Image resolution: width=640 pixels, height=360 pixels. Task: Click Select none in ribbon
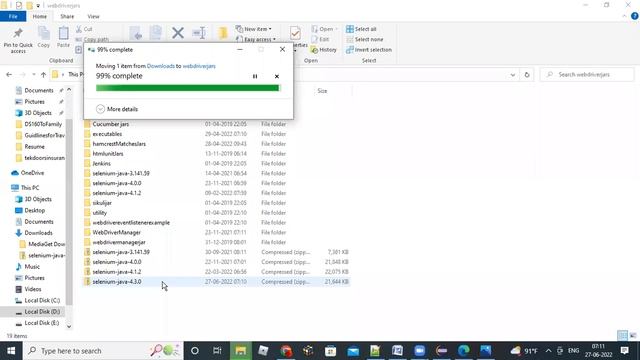pyautogui.click(x=365, y=39)
